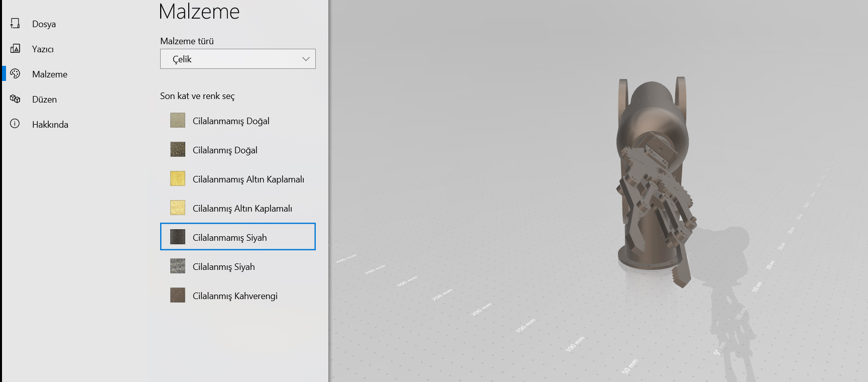Choose the Cilalanmış Siyah label
868x382 pixels.
224,267
